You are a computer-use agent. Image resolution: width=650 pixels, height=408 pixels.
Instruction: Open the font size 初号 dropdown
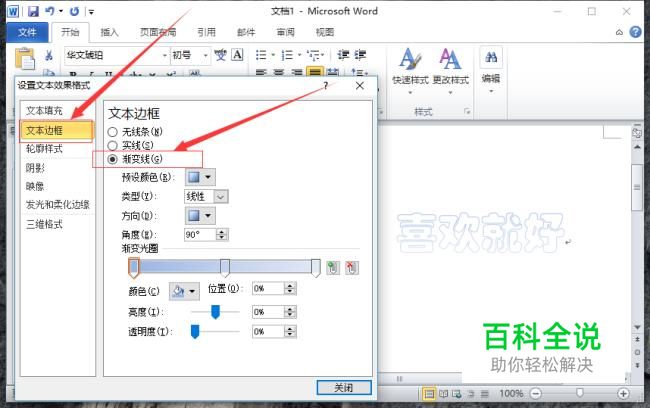pyautogui.click(x=205, y=55)
